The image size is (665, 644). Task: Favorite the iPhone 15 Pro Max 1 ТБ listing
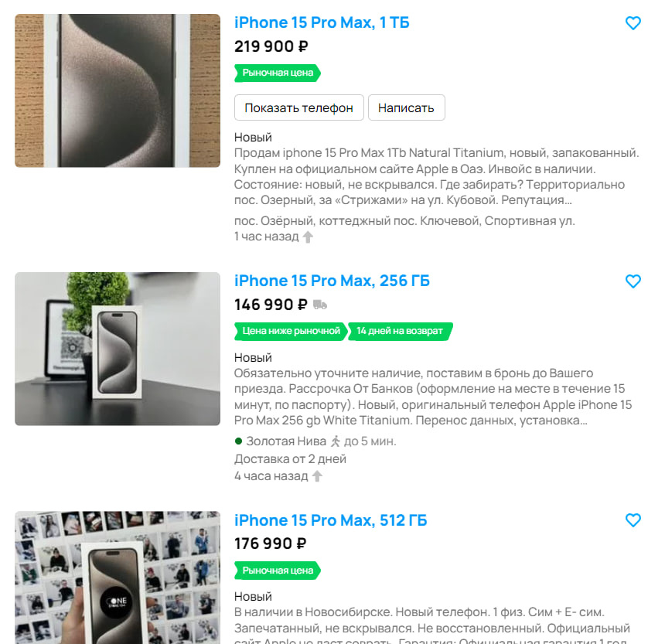[x=633, y=23]
